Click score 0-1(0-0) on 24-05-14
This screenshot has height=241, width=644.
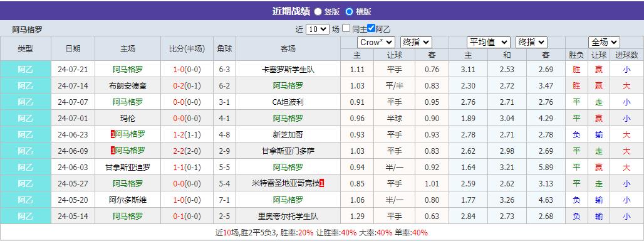pyautogui.click(x=187, y=217)
